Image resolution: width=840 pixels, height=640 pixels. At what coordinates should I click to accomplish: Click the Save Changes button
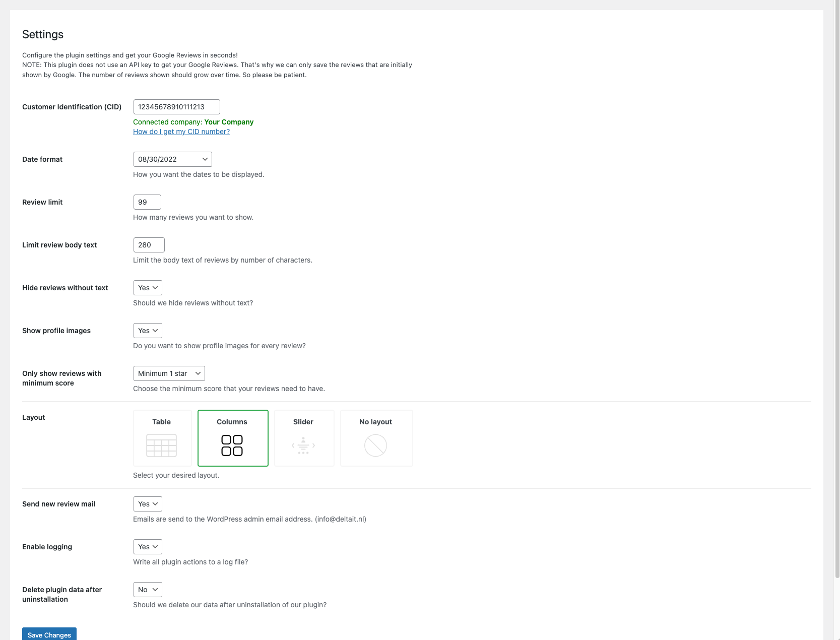(x=49, y=634)
